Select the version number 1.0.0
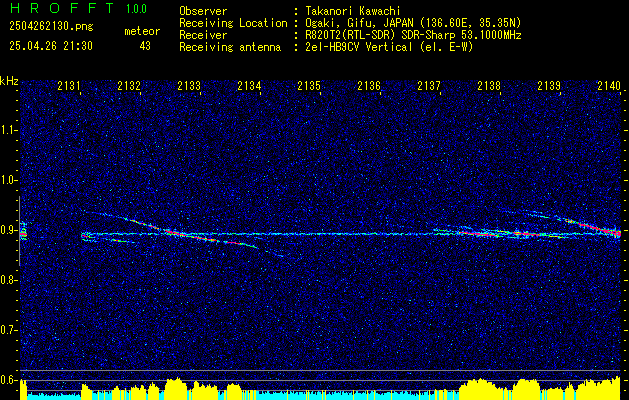This screenshot has height=400, width=629. [136, 8]
